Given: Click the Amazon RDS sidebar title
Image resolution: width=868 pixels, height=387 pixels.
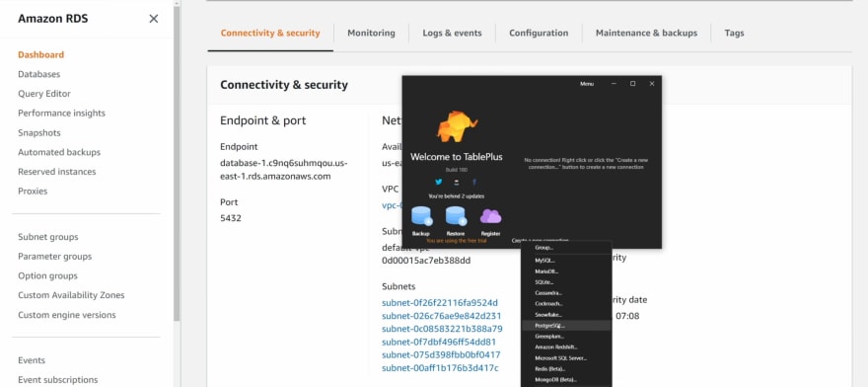Looking at the screenshot, I should click(x=52, y=19).
